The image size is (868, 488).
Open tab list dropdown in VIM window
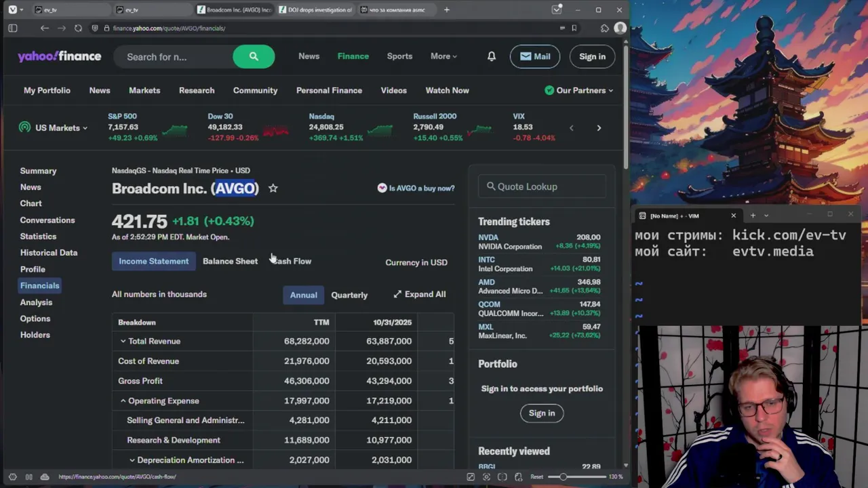pos(766,216)
